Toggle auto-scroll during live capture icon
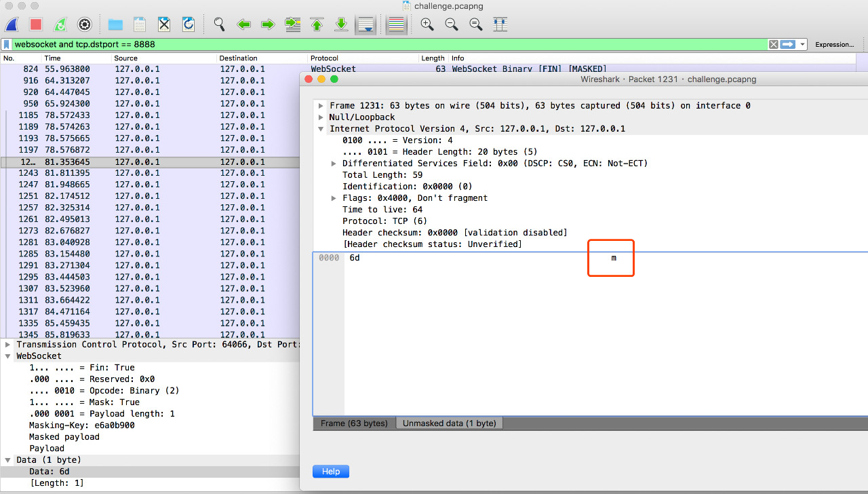 coord(366,25)
